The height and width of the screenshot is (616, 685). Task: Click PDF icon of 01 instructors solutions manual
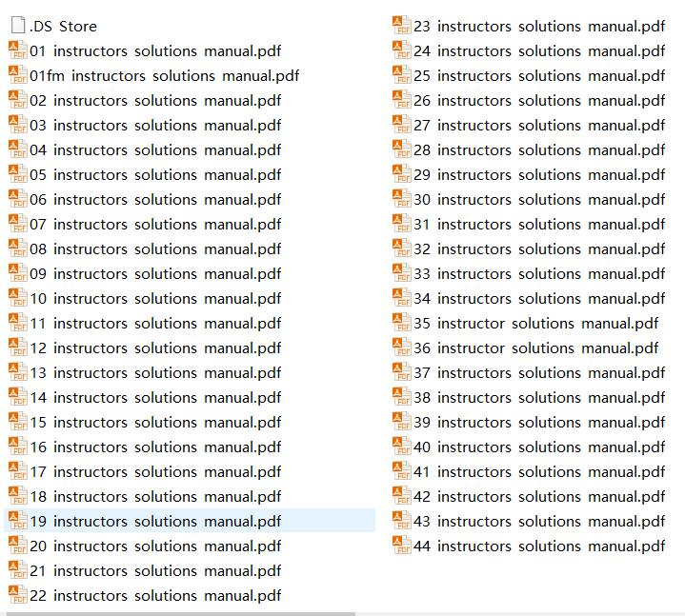(18, 50)
